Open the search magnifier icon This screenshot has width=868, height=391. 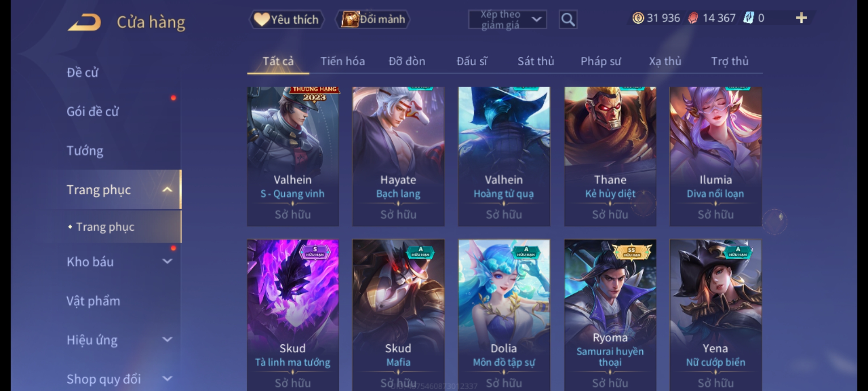tap(568, 20)
